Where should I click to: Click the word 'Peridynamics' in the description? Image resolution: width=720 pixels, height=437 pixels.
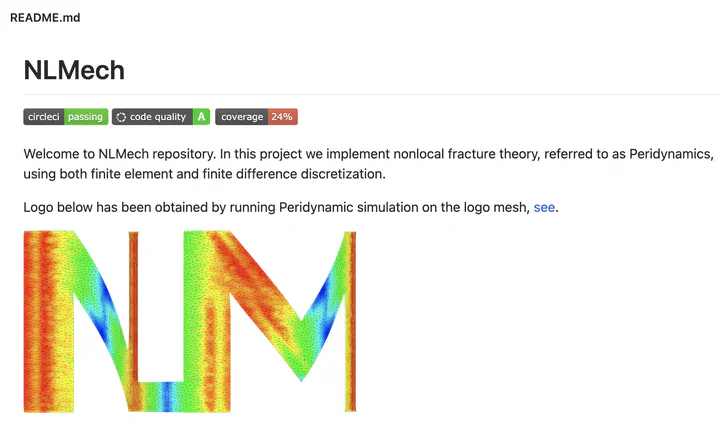671,154
